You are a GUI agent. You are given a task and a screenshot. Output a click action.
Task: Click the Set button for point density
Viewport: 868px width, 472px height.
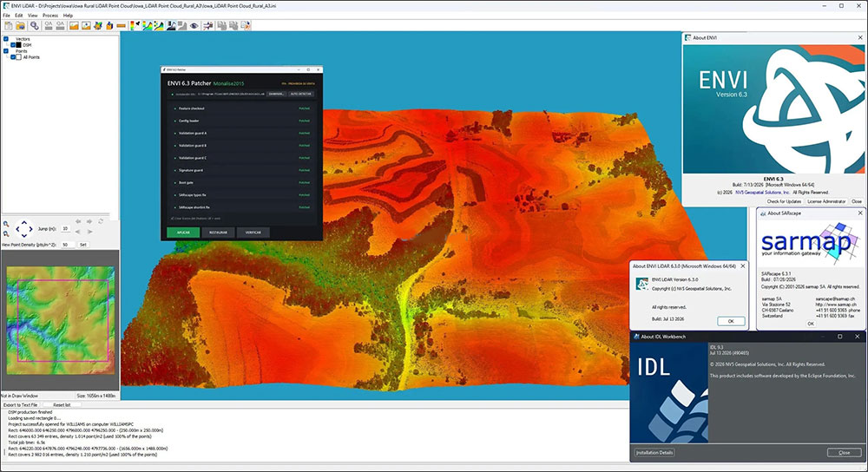(x=83, y=245)
